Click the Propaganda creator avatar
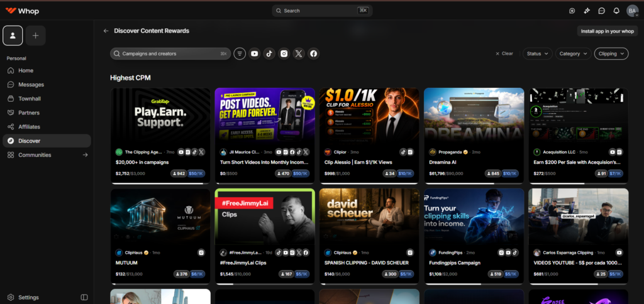644x304 pixels. [433, 152]
